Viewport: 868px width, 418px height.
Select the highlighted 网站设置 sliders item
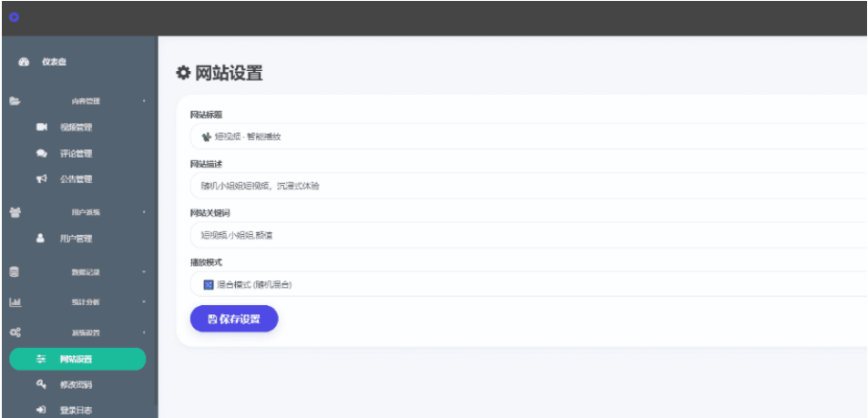point(77,359)
